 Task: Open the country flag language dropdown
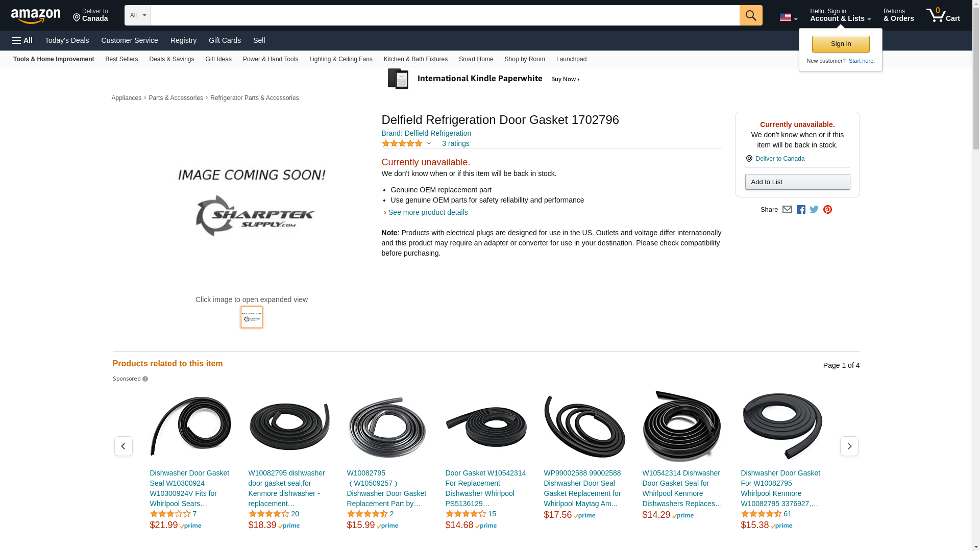789,17
